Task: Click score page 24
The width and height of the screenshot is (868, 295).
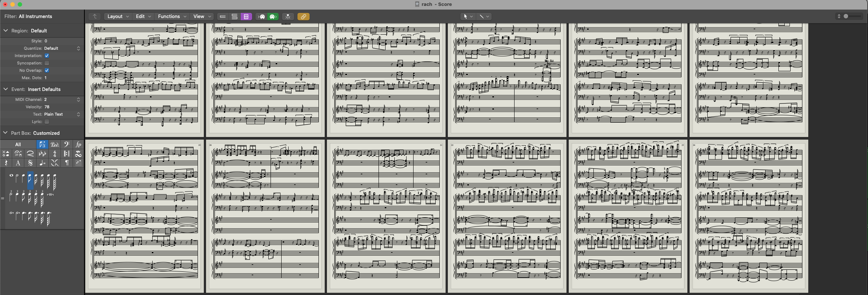Action: click(x=749, y=216)
